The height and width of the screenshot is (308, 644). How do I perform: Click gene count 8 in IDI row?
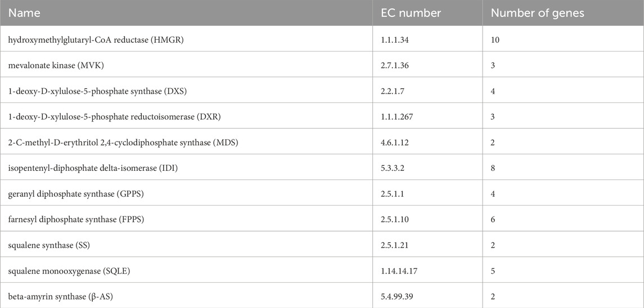click(x=493, y=168)
